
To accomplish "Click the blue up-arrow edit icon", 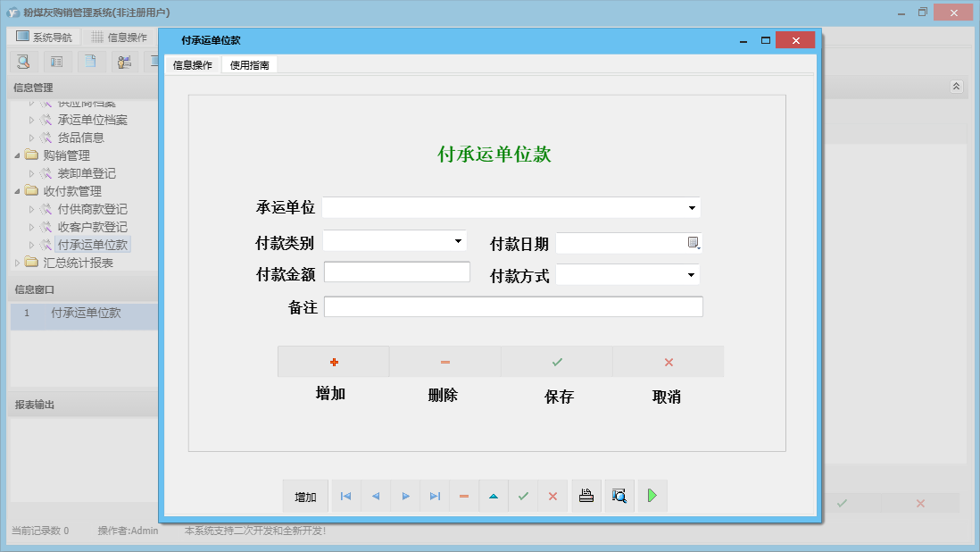I will 494,496.
